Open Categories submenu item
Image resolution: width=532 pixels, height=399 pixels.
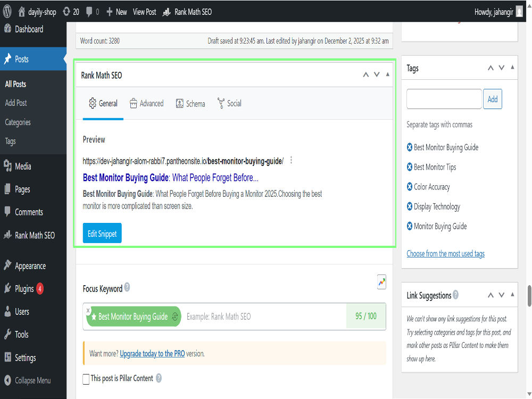pos(18,122)
